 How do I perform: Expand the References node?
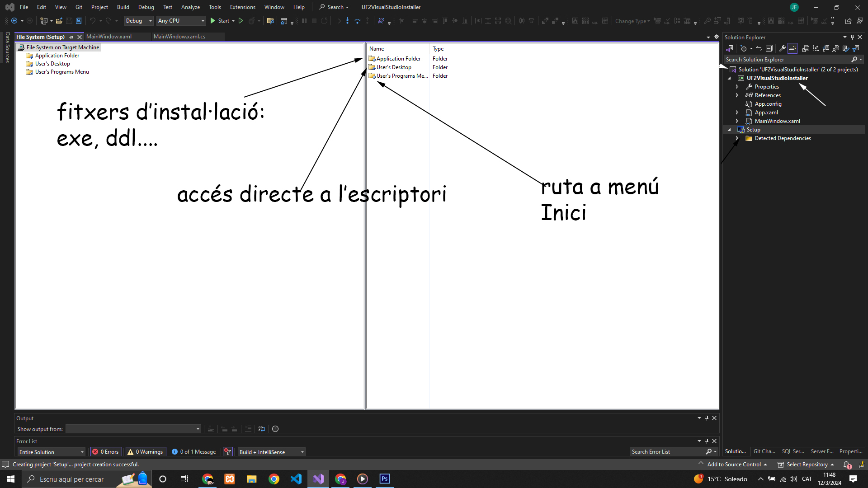pyautogui.click(x=737, y=95)
